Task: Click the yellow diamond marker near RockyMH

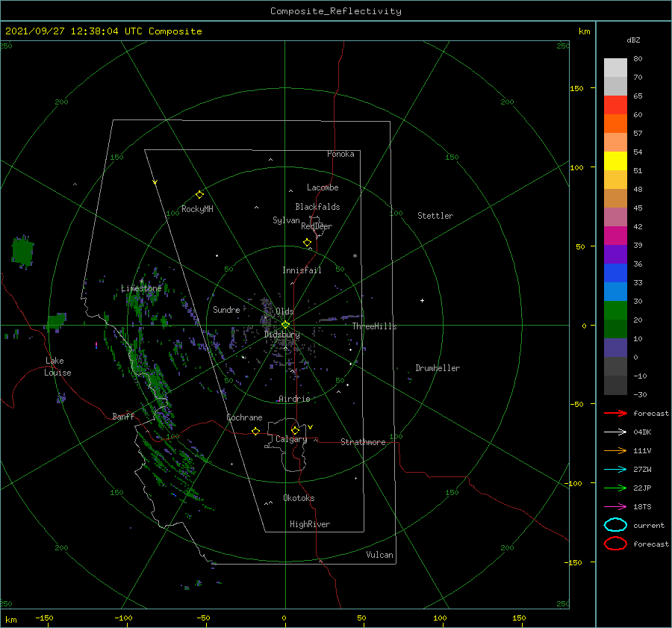Action: 199,195
